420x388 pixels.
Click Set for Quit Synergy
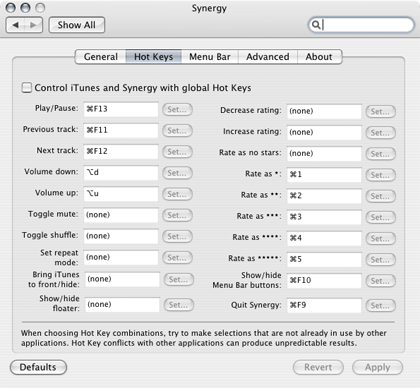[380, 305]
